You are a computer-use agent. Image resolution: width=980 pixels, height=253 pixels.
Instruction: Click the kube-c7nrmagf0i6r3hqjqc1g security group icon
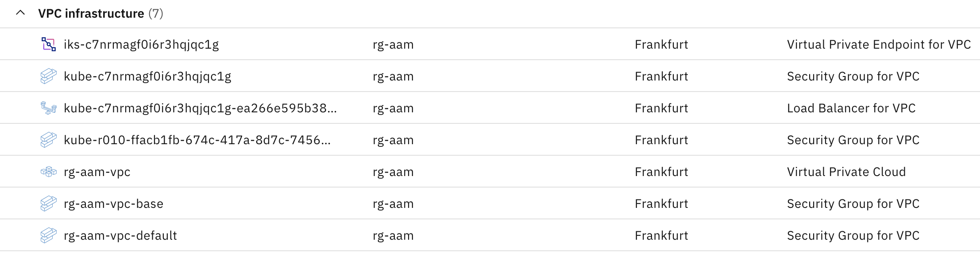pos(48,76)
